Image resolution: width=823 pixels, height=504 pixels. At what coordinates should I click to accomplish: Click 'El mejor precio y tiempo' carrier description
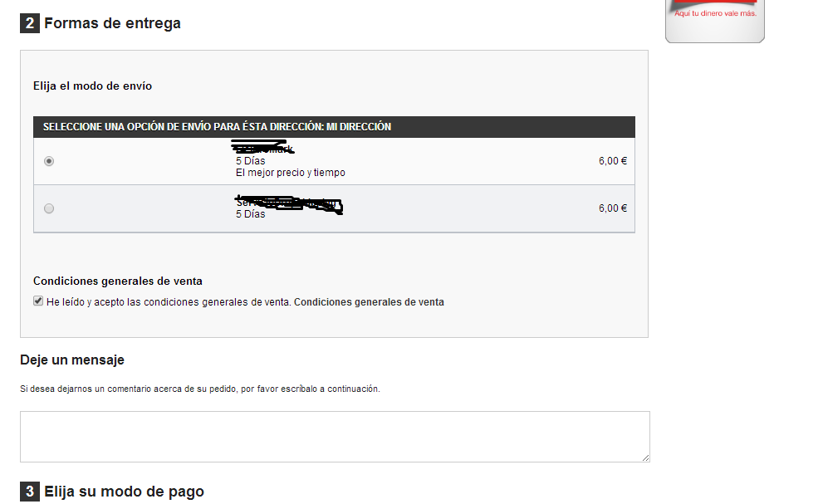[x=290, y=173]
